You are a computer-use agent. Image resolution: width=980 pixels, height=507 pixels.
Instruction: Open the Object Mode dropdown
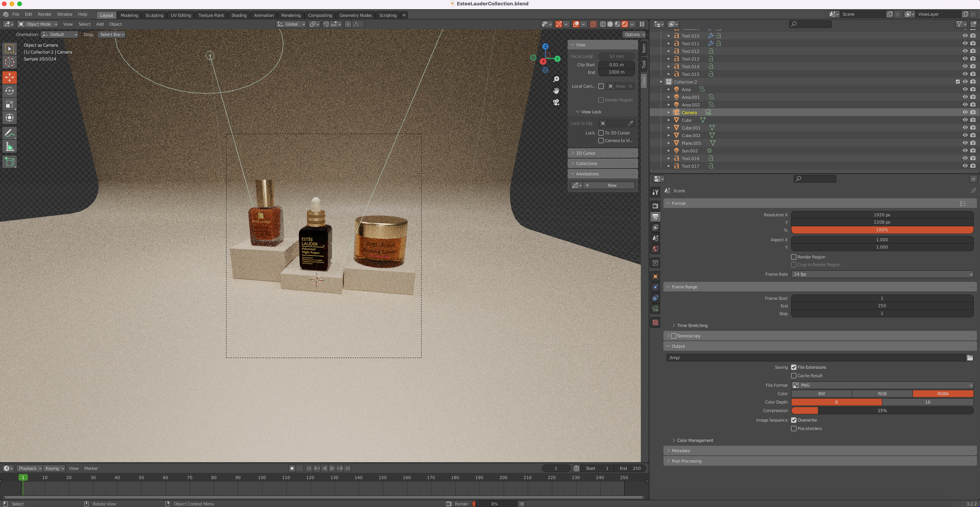click(x=38, y=24)
